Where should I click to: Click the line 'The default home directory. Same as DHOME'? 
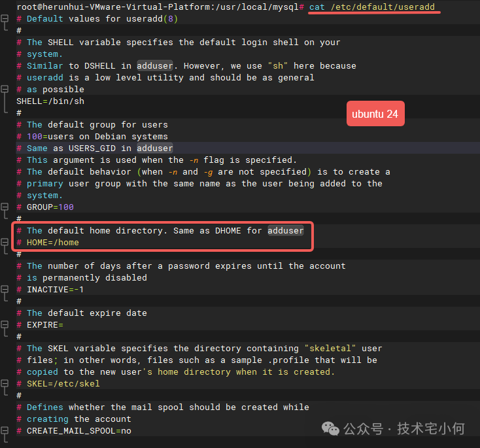click(160, 231)
